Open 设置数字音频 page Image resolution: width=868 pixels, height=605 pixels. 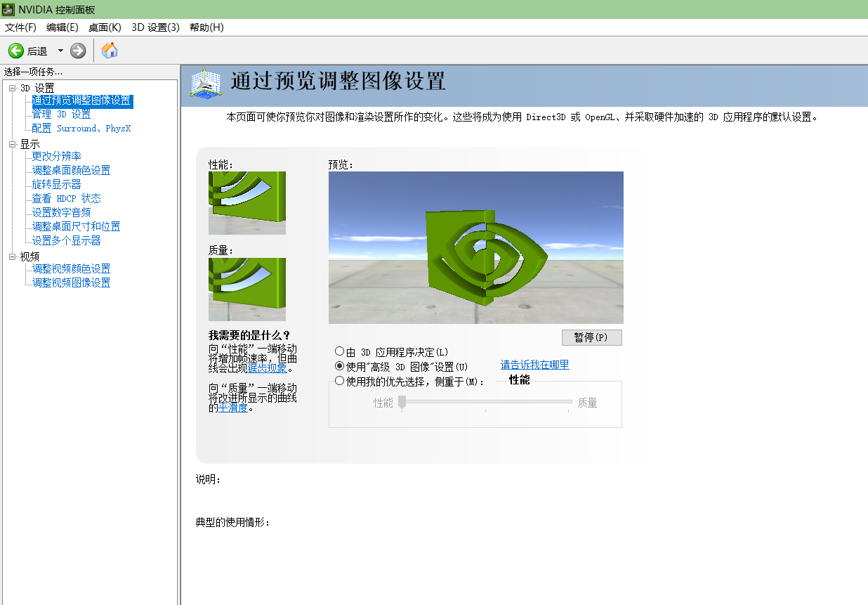(x=61, y=212)
